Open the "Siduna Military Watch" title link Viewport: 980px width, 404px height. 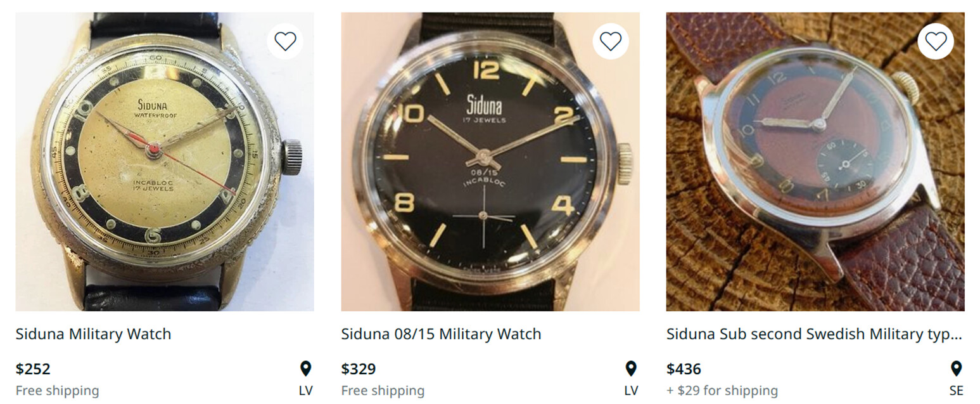tap(93, 334)
